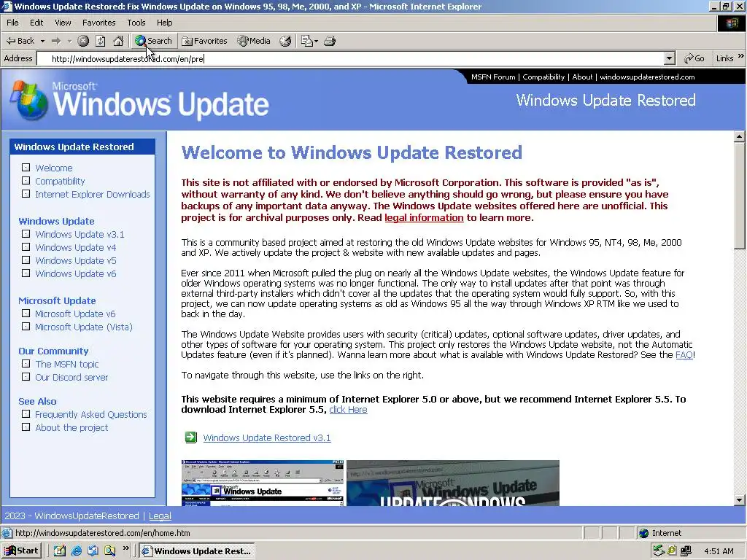This screenshot has width=747, height=560.
Task: Follow the legal information link
Action: point(424,217)
